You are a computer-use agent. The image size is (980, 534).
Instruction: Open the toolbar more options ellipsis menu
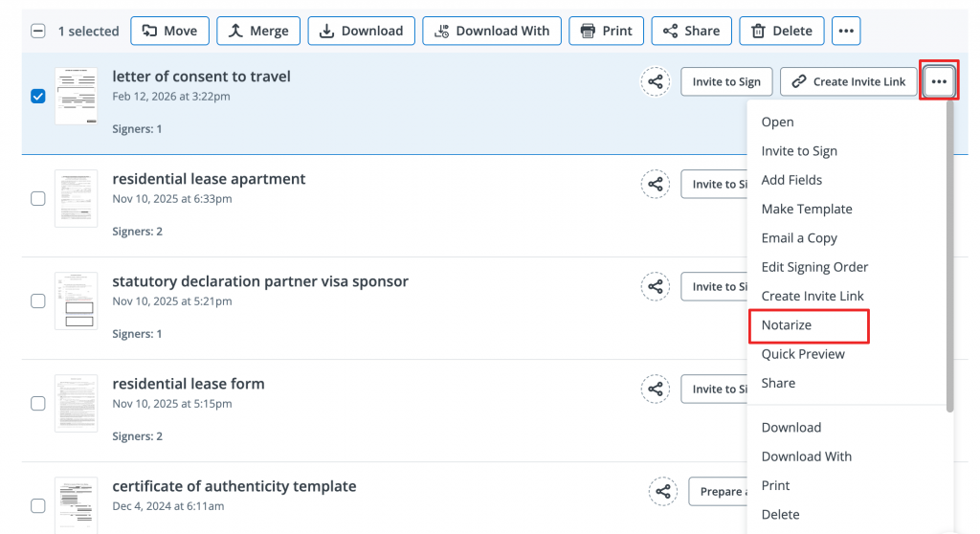point(845,31)
